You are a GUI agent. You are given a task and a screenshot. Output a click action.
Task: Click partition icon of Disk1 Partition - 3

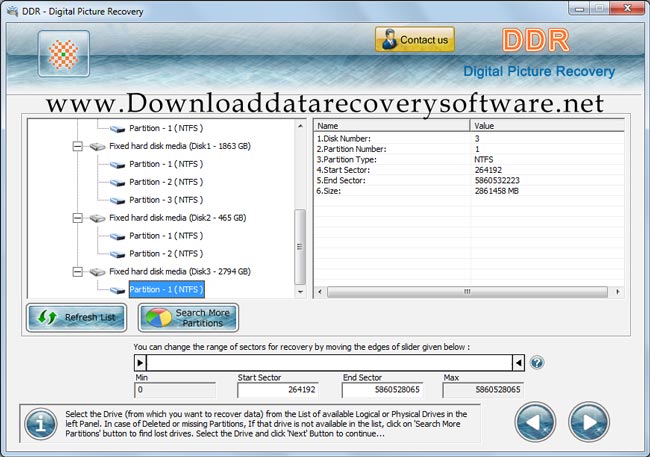coord(118,201)
